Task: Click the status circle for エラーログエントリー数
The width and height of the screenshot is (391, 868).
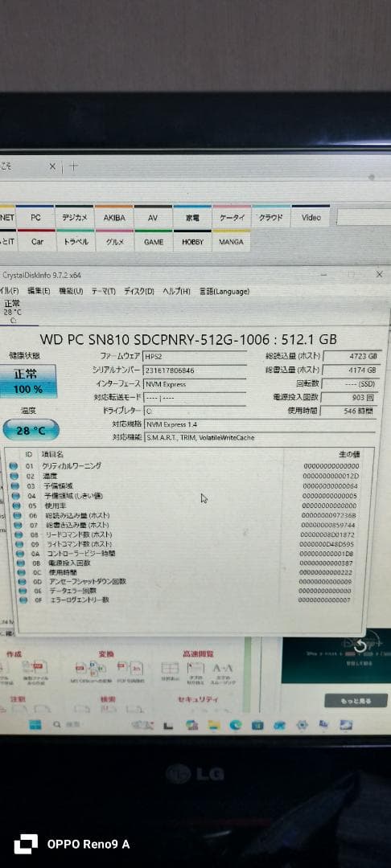Action: pyautogui.click(x=23, y=600)
